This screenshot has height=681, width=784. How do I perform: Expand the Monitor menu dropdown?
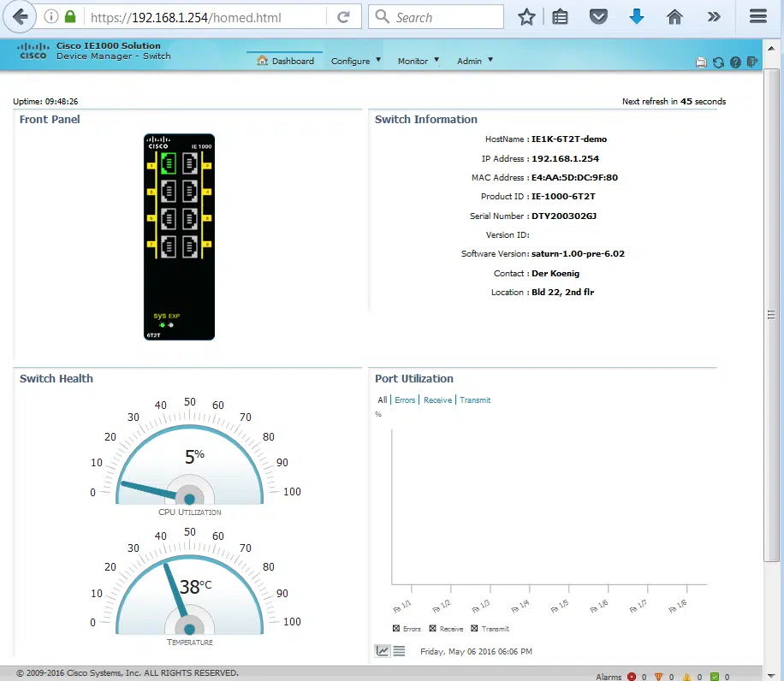(418, 61)
